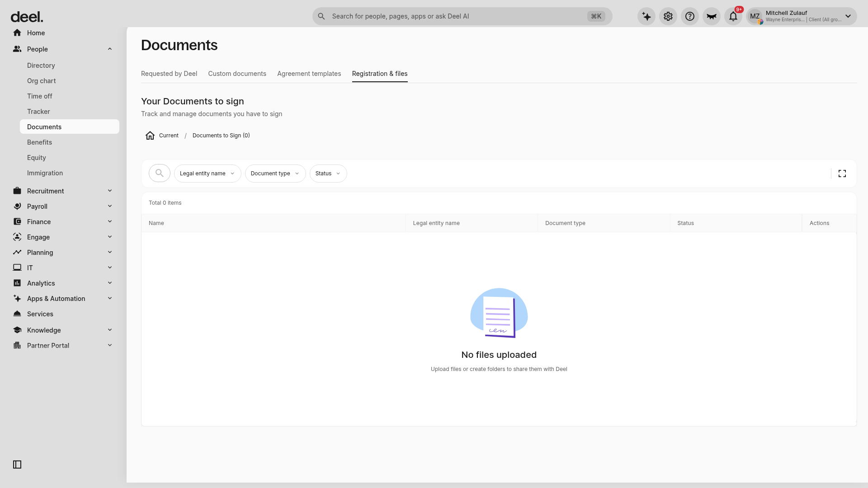Click the breadcrumb home icon
Screen dimensions: 868x488
[x=150, y=136]
